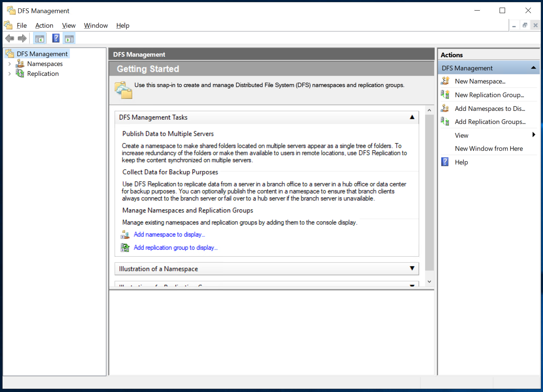
Task: Follow Add replication group to display link
Action: (175, 248)
